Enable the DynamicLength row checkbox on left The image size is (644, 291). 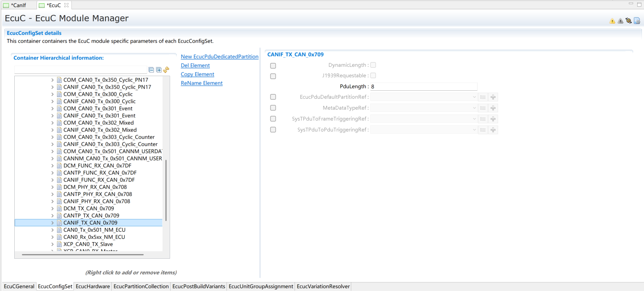pos(273,66)
